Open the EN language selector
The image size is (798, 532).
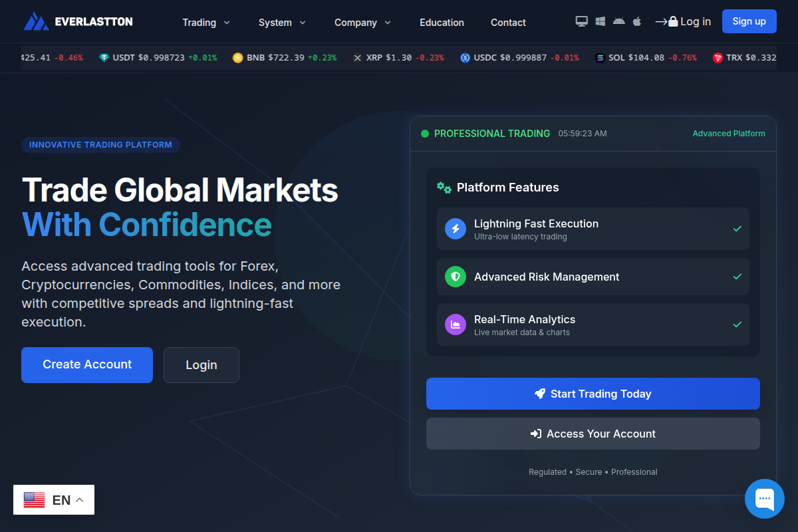[x=54, y=500]
